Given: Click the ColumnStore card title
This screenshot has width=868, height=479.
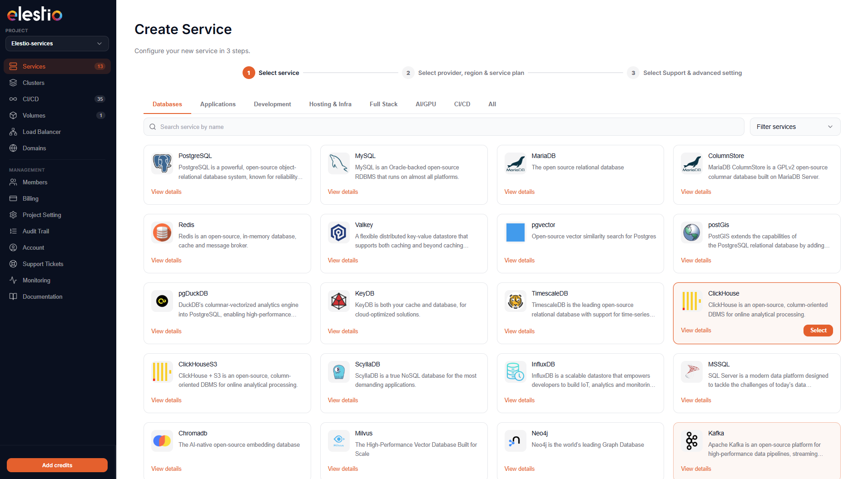Looking at the screenshot, I should (x=726, y=156).
